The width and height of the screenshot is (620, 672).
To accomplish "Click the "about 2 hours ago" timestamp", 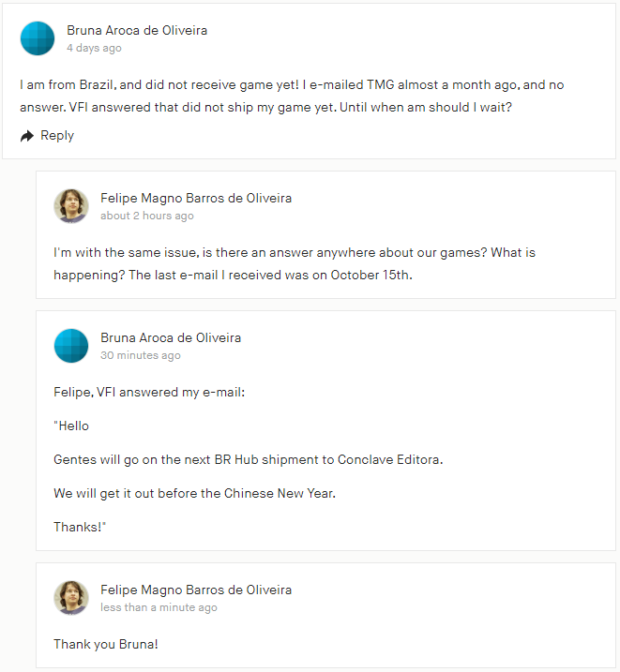I will pyautogui.click(x=147, y=216).
